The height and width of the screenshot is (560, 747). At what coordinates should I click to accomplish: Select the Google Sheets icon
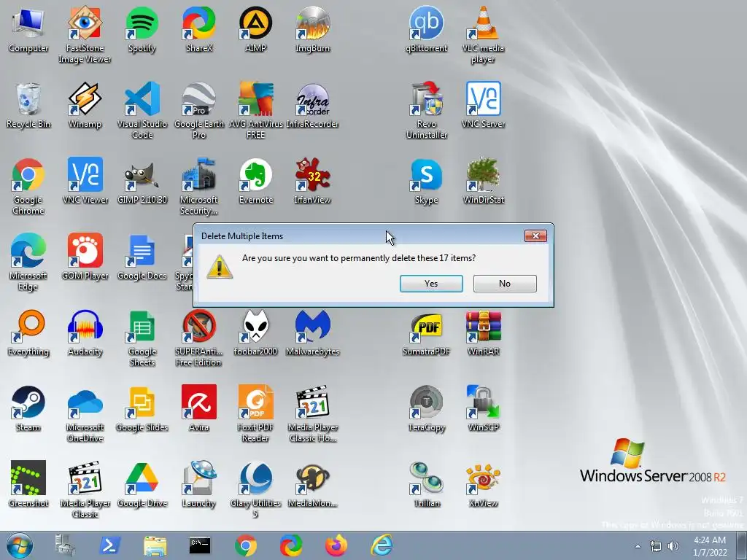[x=142, y=338]
